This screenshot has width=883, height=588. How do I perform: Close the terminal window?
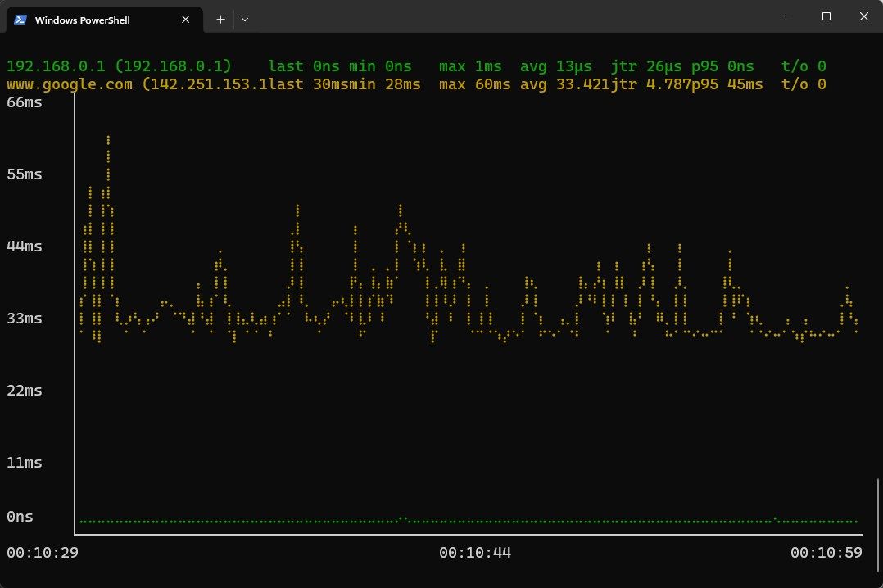click(864, 16)
